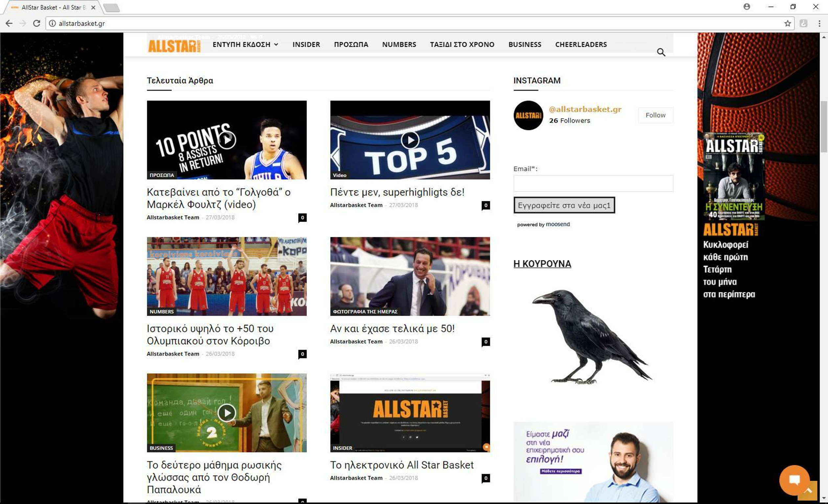Click the browser extension icon
This screenshot has width=828, height=504.
click(803, 23)
